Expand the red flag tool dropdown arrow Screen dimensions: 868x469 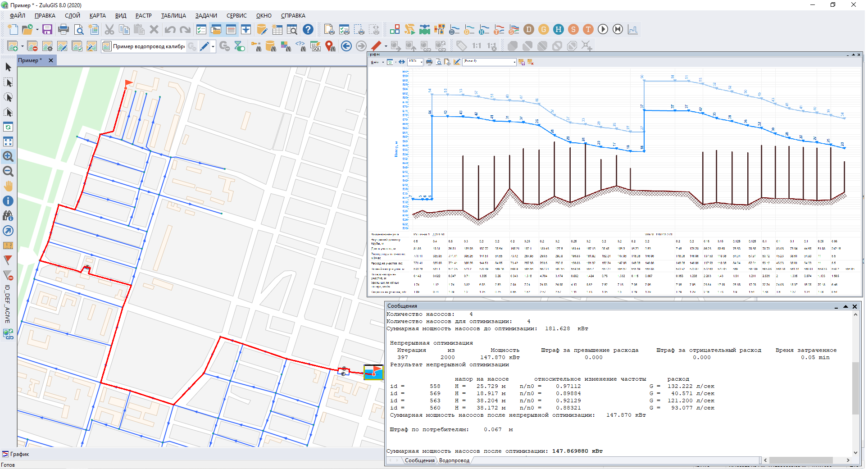pyautogui.click(x=386, y=46)
